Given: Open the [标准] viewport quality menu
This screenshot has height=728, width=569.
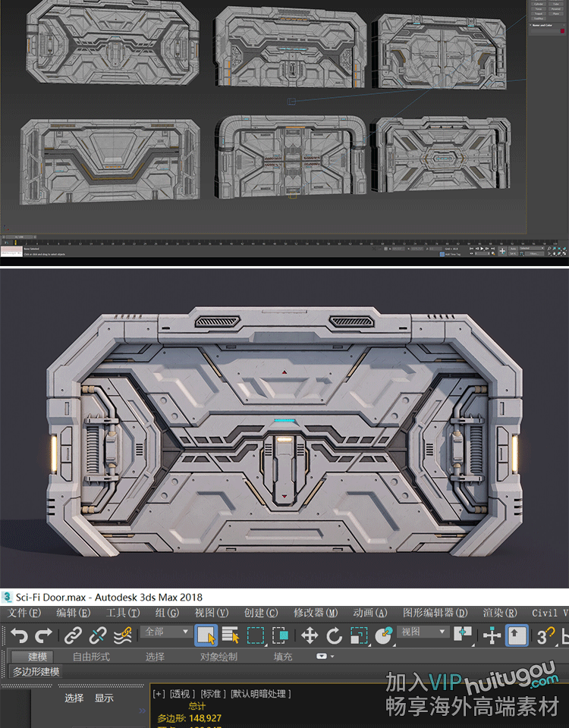Looking at the screenshot, I should (213, 694).
